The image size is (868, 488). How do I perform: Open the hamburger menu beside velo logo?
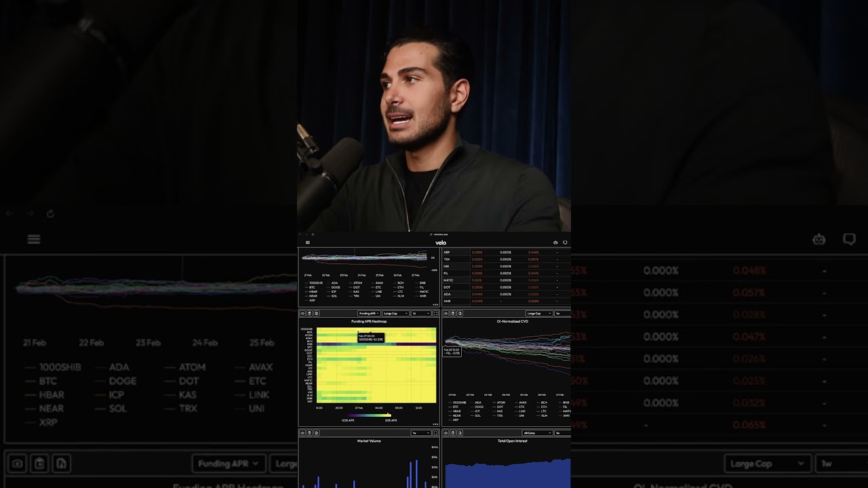click(x=307, y=243)
